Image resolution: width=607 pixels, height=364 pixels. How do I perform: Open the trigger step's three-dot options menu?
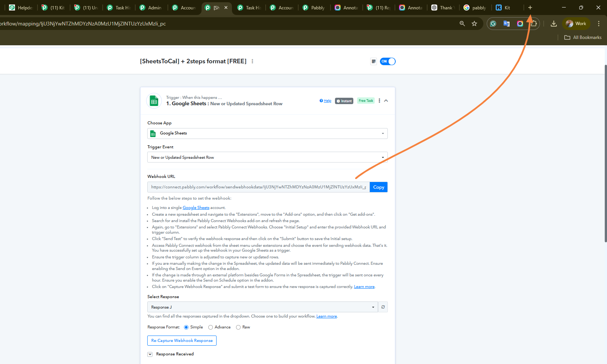coord(379,101)
